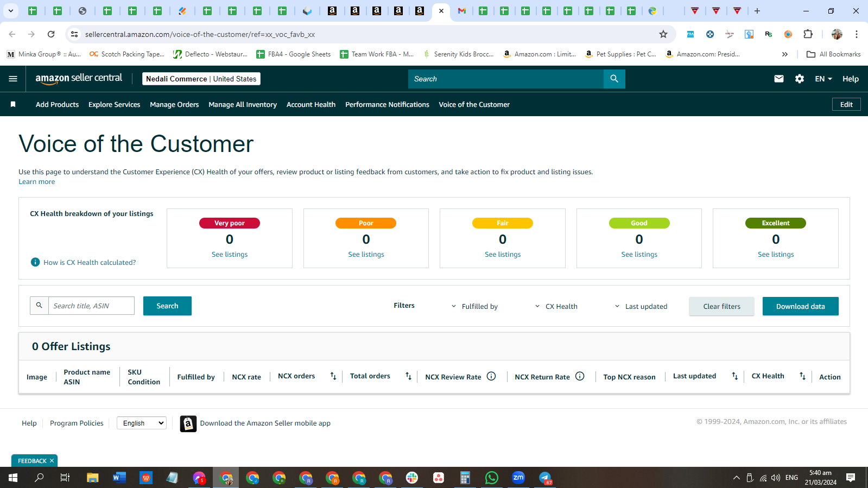Sort by the CX Health column arrows
Image resolution: width=868 pixels, height=488 pixels.
click(x=802, y=376)
